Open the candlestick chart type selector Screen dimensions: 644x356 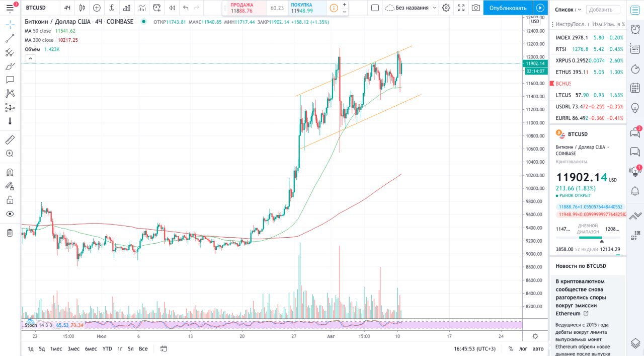82,8
